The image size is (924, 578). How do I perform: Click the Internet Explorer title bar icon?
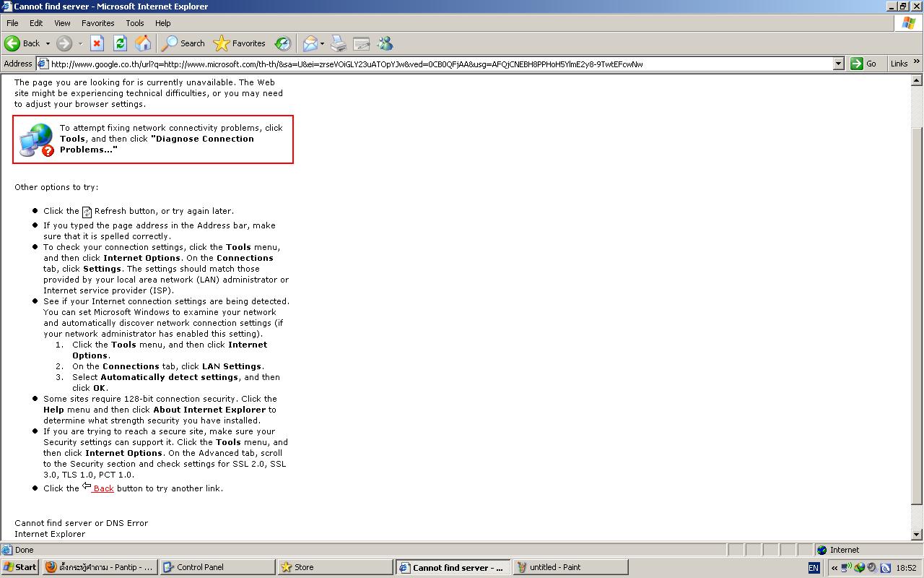(7, 7)
